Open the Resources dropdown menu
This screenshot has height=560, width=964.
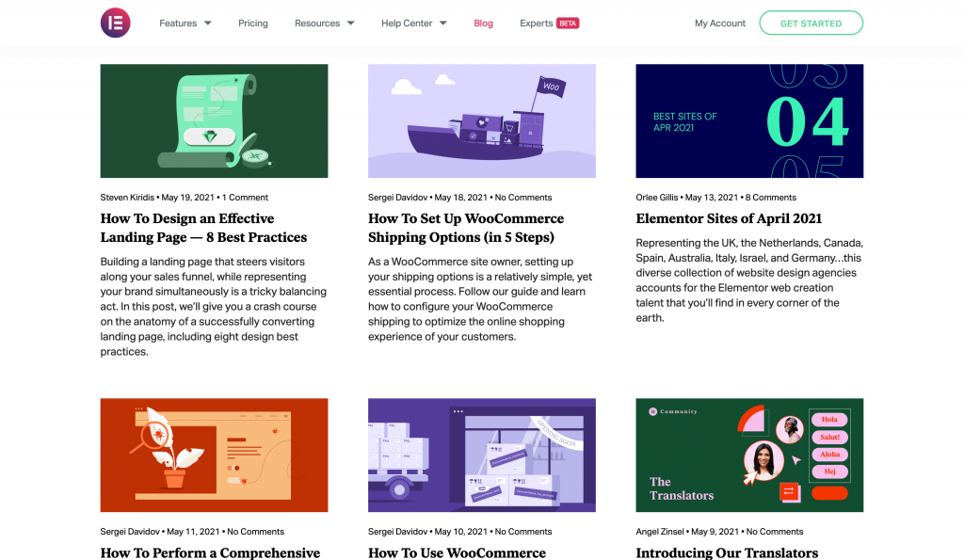[x=324, y=24]
